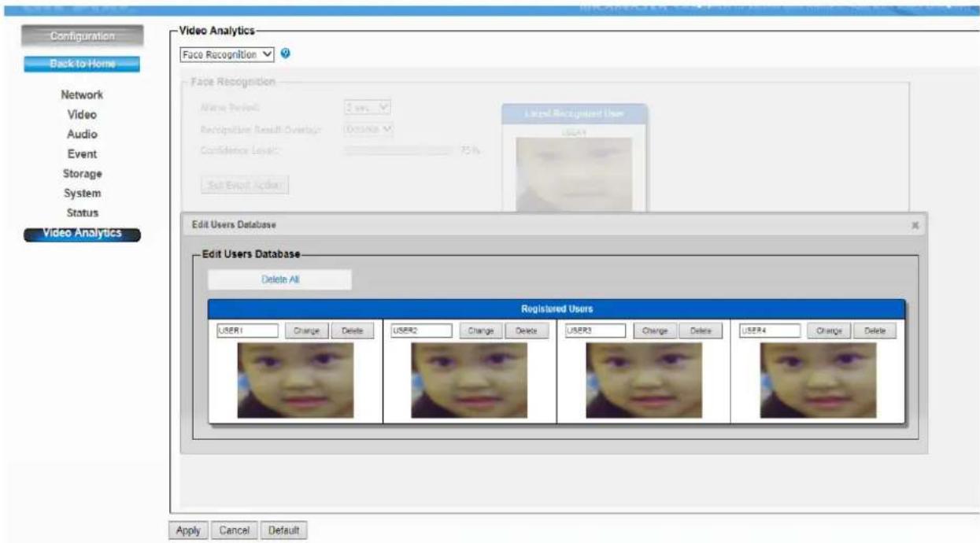Click the Edit Users Database title bar
Screen dimensions: 980x543
pos(554,225)
